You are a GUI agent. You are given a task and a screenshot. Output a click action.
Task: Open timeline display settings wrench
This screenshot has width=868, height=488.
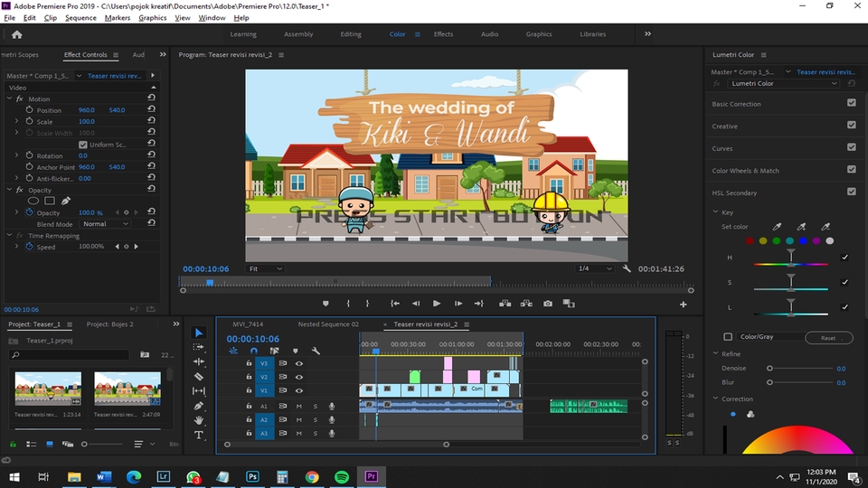pos(316,351)
